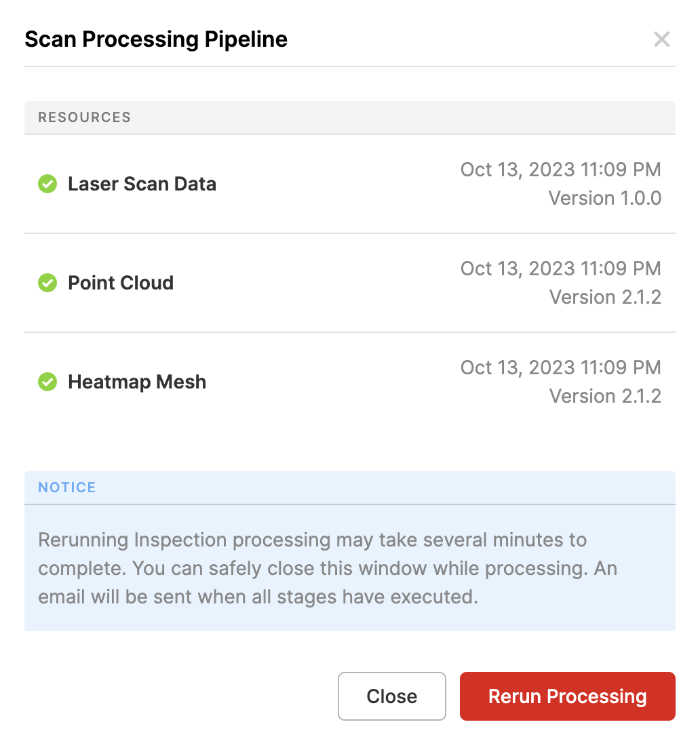Click the green checkmark beside Point Cloud

pos(47,283)
